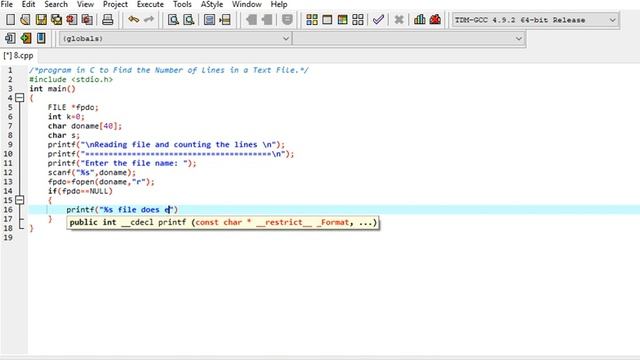Screen dimensions: 640x360
Task: Click the Unindent toolbar icon
Action: (267, 20)
